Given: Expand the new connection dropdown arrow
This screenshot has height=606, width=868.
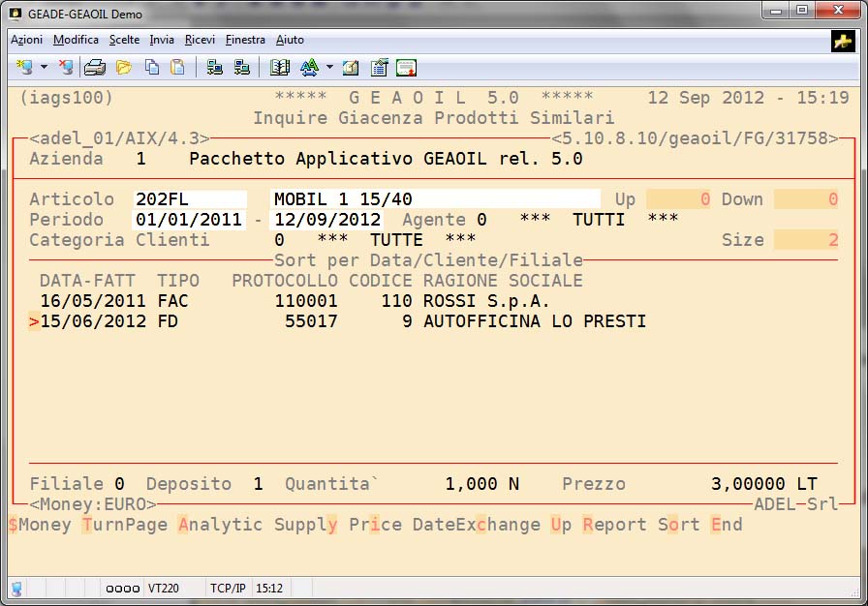Looking at the screenshot, I should click(x=44, y=68).
